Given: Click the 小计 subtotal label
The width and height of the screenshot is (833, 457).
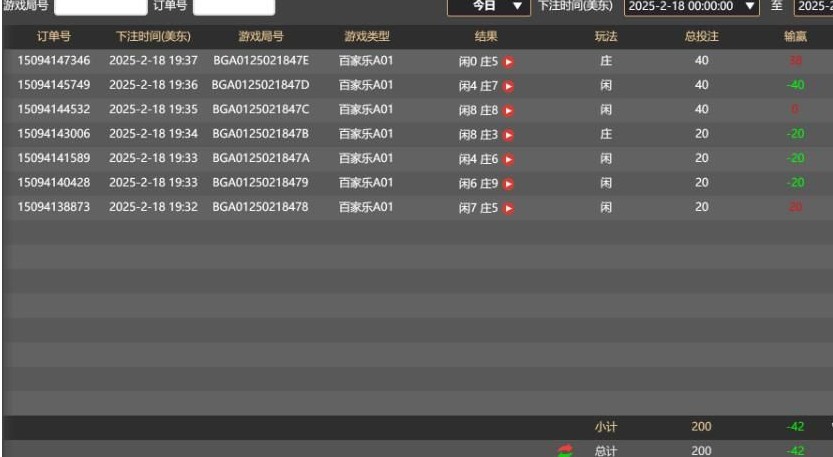Looking at the screenshot, I should click(606, 427).
